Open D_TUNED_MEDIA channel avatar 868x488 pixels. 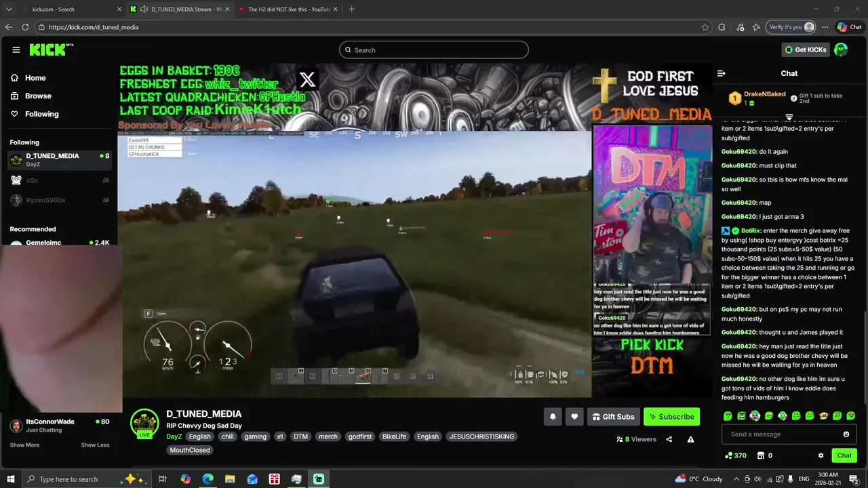(144, 423)
